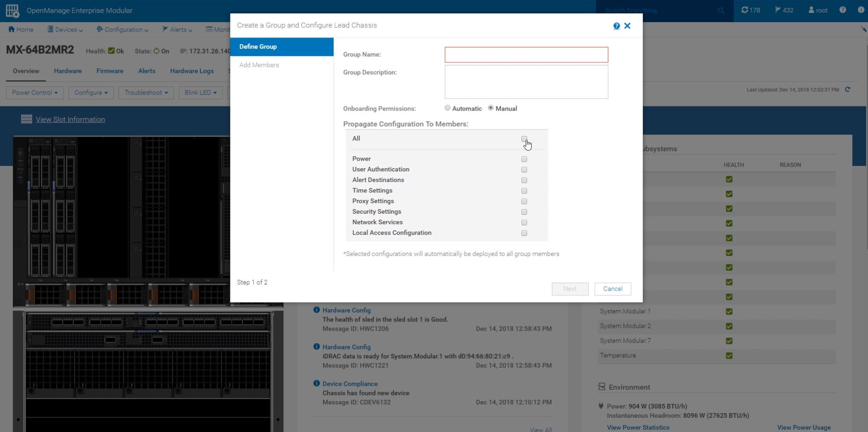
Task: Open the View Power Statistics link
Action: (x=638, y=427)
